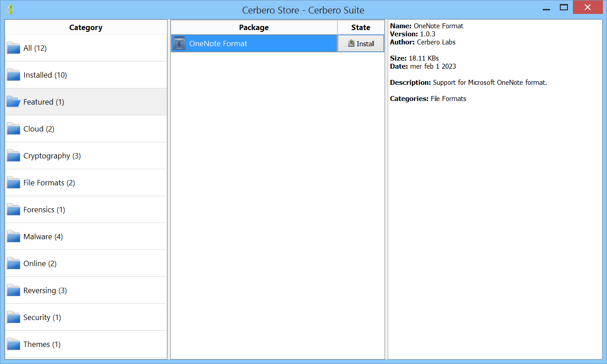Click the Reversing folder icon
This screenshot has height=364, width=607.
(x=13, y=290)
